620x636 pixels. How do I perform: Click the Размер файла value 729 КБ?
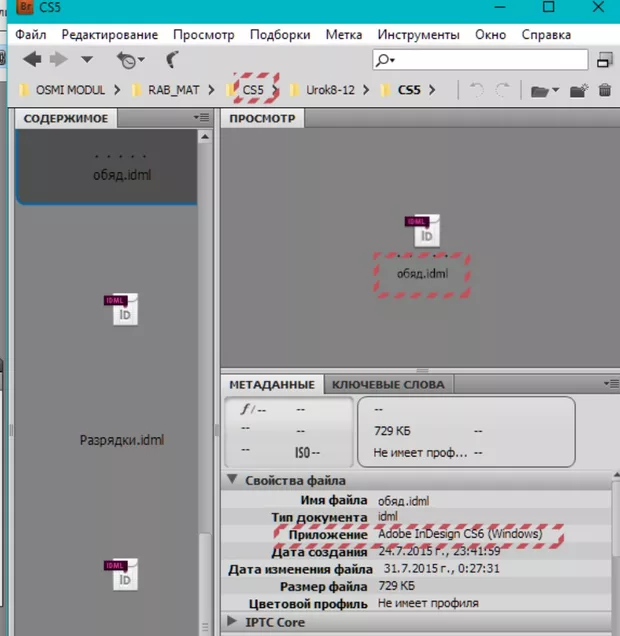tap(397, 586)
